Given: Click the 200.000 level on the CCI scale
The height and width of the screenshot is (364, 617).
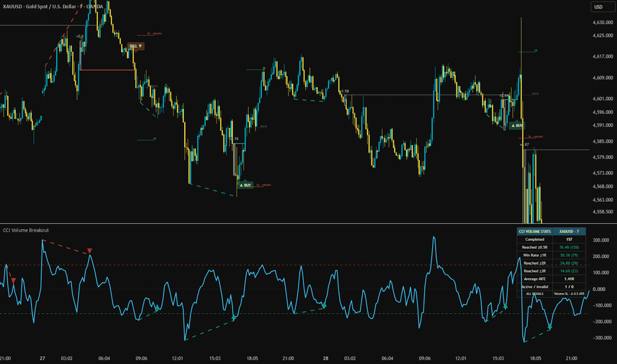Looking at the screenshot, I should 602,256.
